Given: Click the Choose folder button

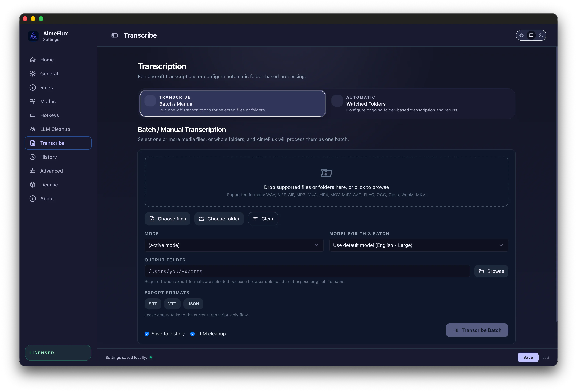Looking at the screenshot, I should point(219,219).
